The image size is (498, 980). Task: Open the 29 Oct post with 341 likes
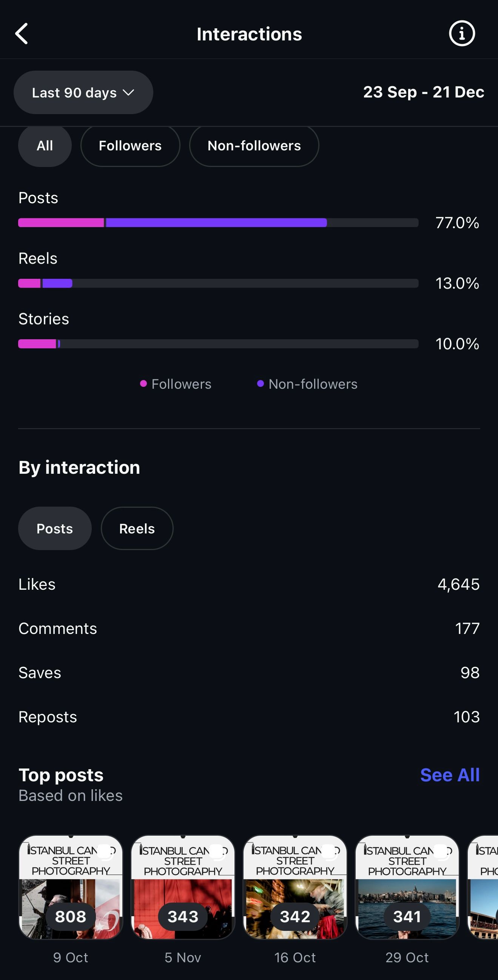tap(407, 887)
